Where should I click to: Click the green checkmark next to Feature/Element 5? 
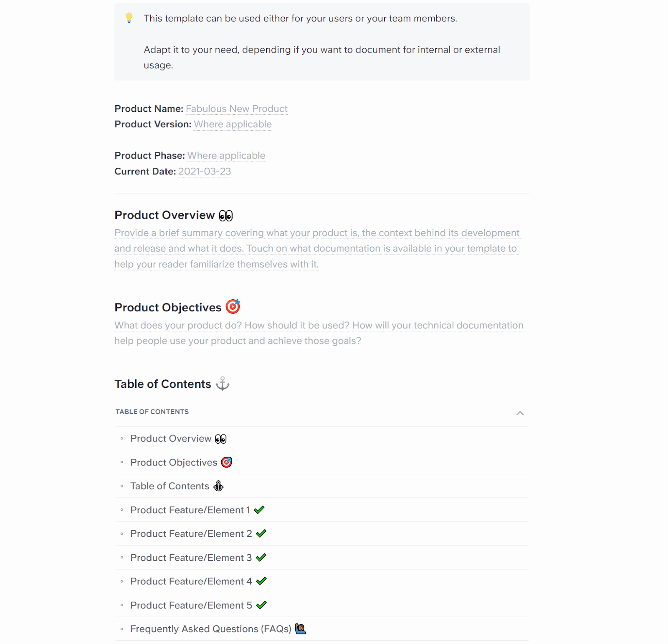pos(261,605)
